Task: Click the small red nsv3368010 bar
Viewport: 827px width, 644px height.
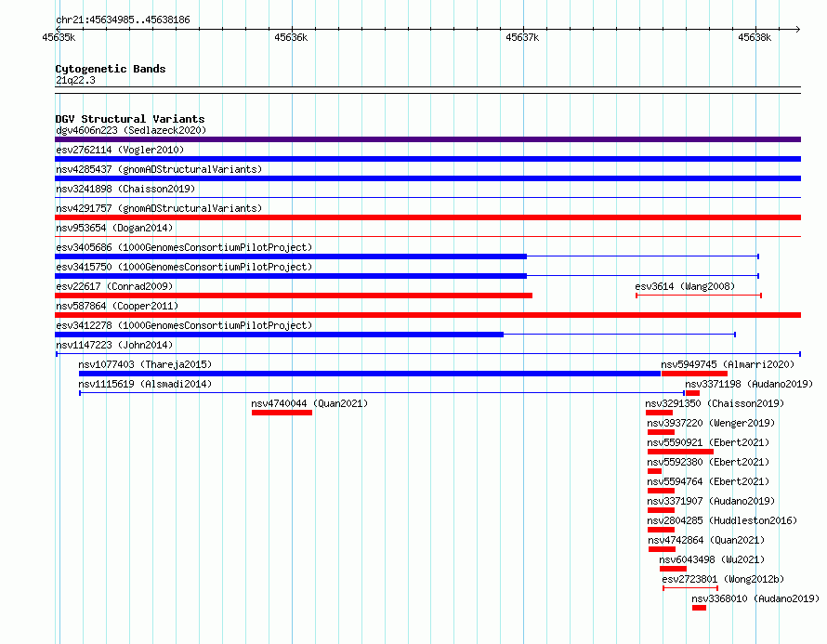Action: [x=700, y=608]
